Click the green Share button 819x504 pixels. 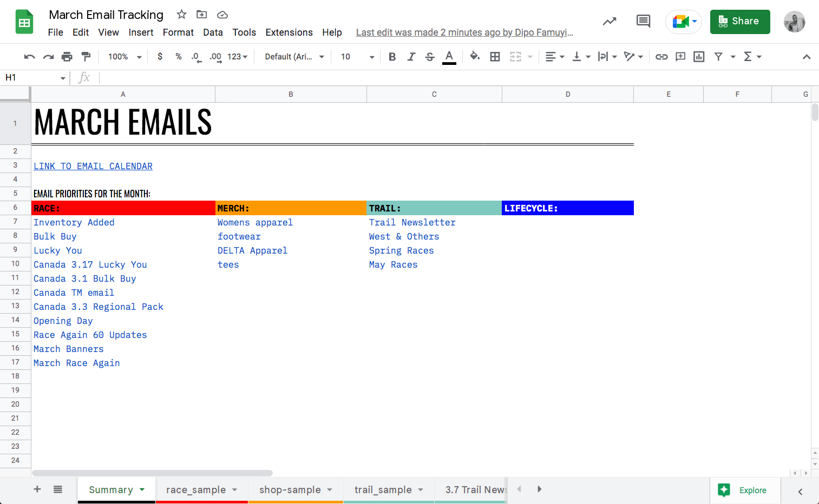point(739,22)
